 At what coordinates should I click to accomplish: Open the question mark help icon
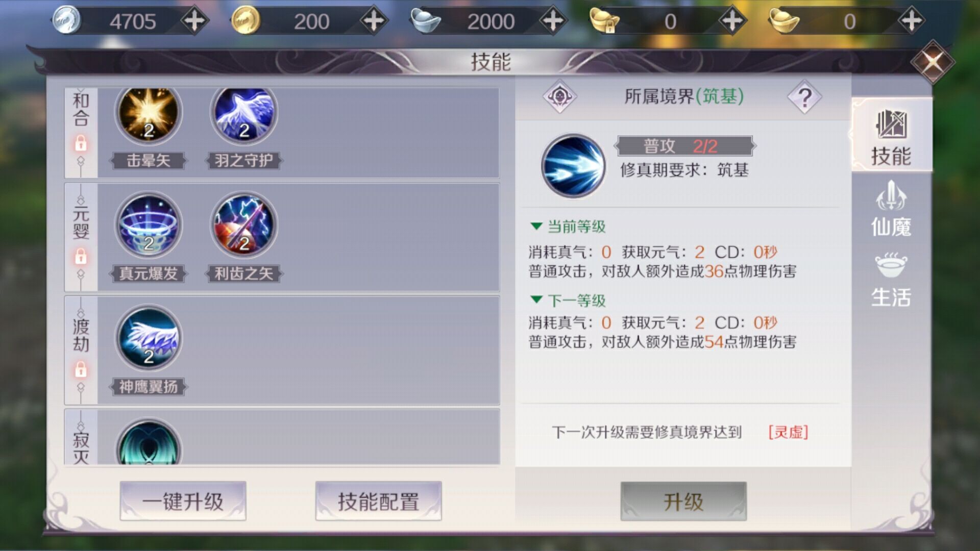click(804, 97)
